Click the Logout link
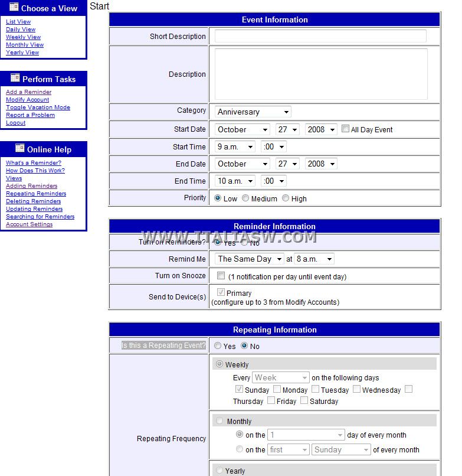 point(15,123)
